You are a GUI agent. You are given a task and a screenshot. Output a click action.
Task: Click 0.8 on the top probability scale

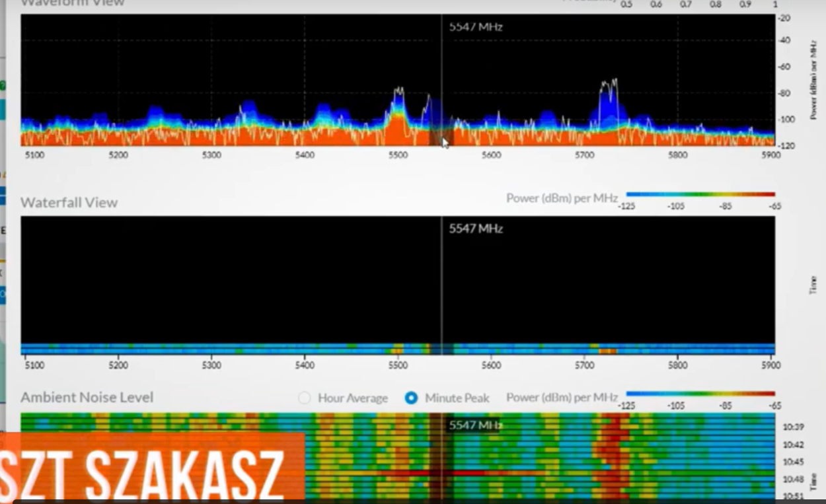[x=715, y=4]
